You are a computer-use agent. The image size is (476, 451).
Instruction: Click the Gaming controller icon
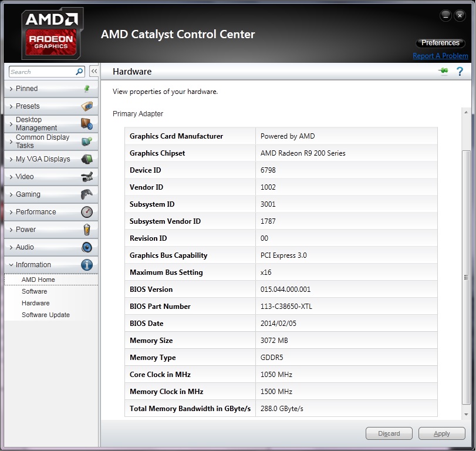[x=87, y=194]
